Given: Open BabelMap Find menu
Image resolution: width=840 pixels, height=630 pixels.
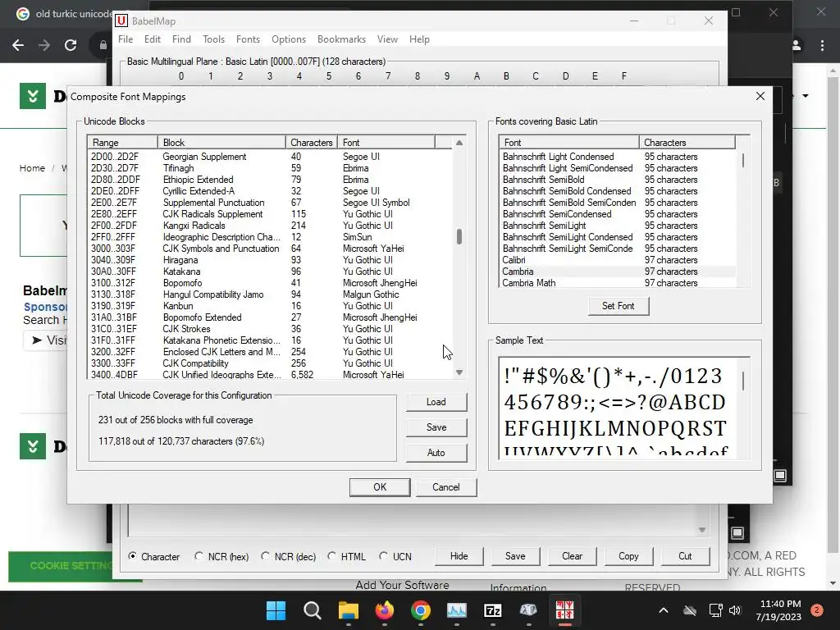Looking at the screenshot, I should pos(181,39).
